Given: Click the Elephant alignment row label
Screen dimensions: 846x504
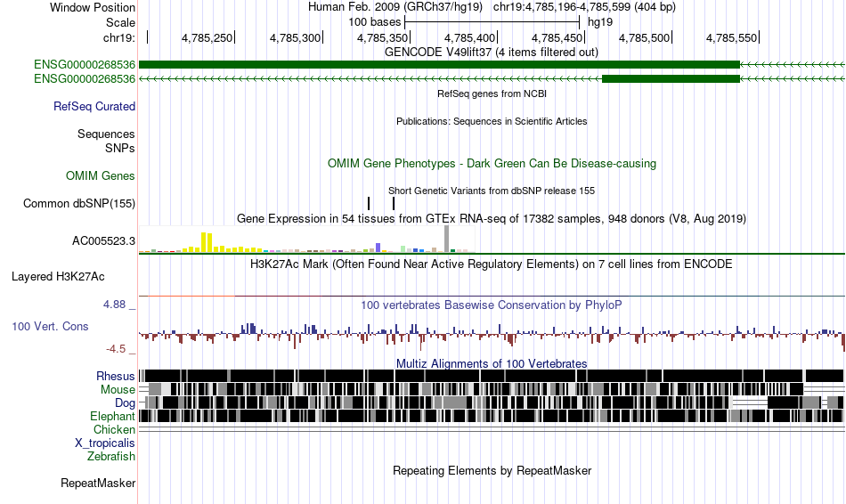Looking at the screenshot, I should pos(112,416).
